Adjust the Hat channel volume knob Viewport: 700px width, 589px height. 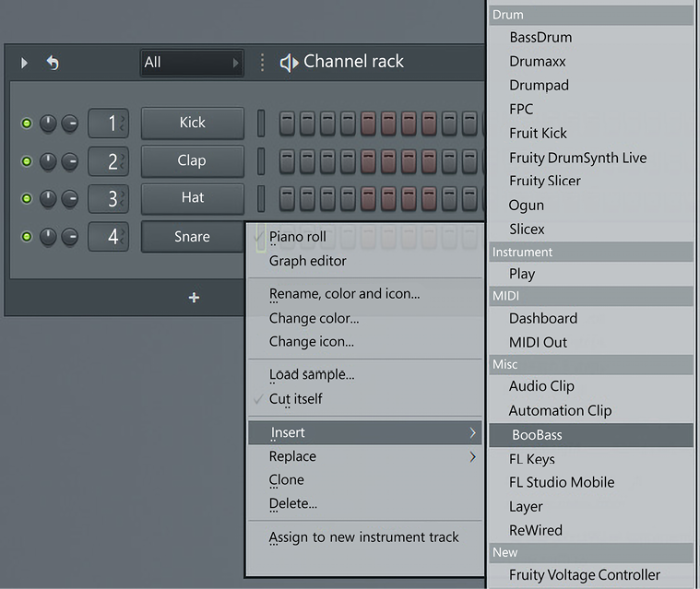(x=70, y=199)
